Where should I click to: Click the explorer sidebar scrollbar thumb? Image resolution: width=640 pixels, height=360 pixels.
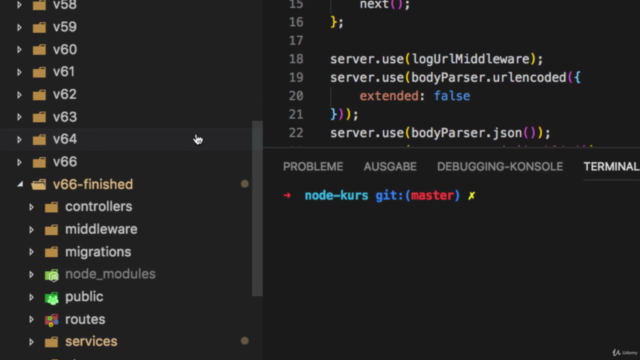(257, 208)
